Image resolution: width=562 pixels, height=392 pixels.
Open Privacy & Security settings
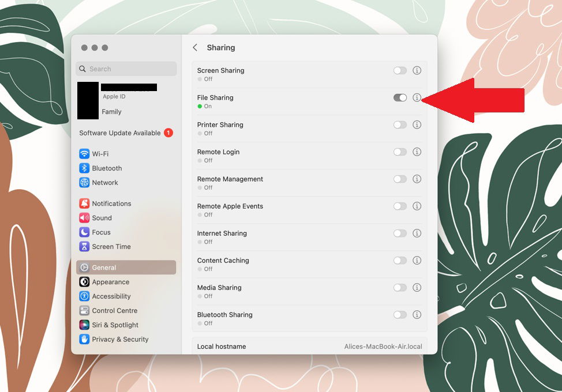119,339
